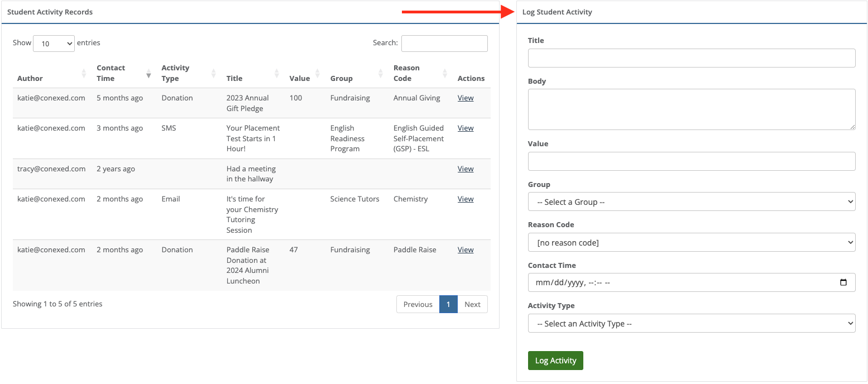
Task: Sort records by Contact Time
Action: tap(112, 73)
